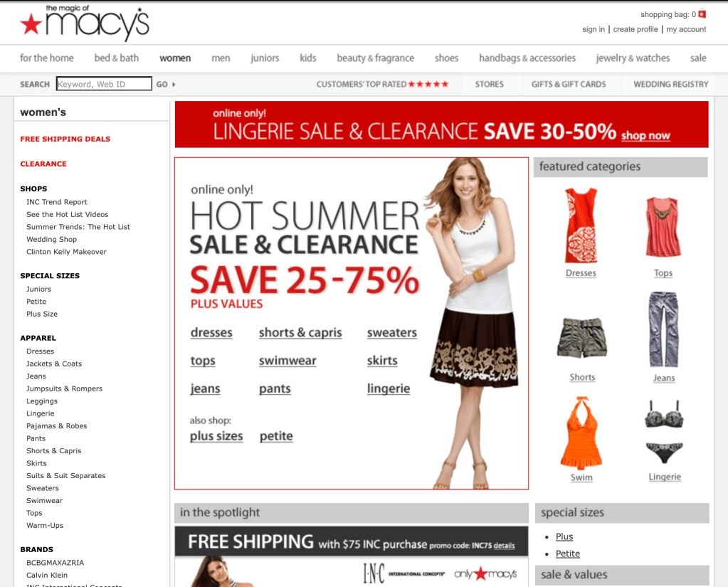Open the women navigation tab
The width and height of the screenshot is (728, 587).
click(175, 58)
